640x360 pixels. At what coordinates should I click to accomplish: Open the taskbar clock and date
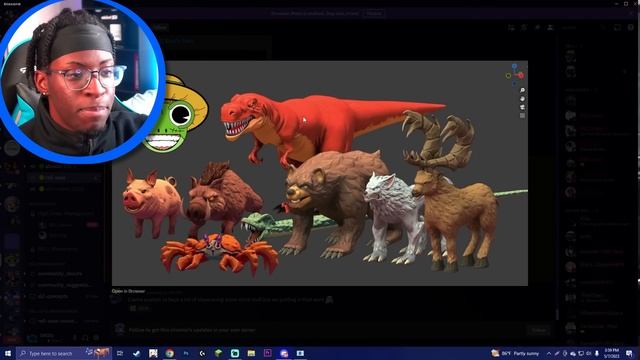pyautogui.click(x=611, y=353)
